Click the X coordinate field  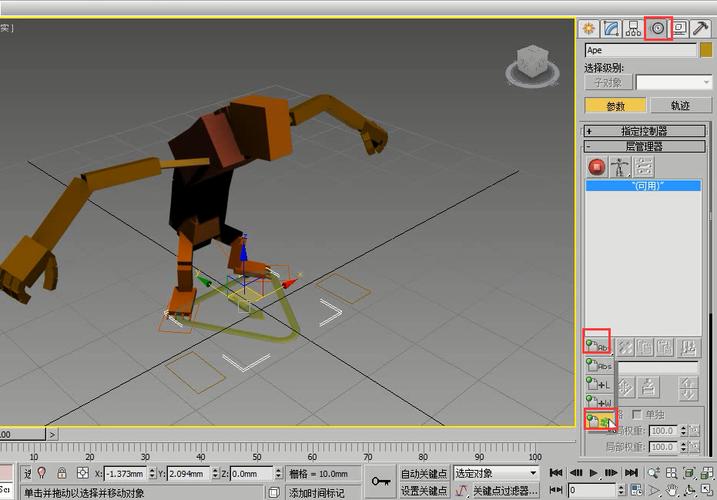click(125, 474)
